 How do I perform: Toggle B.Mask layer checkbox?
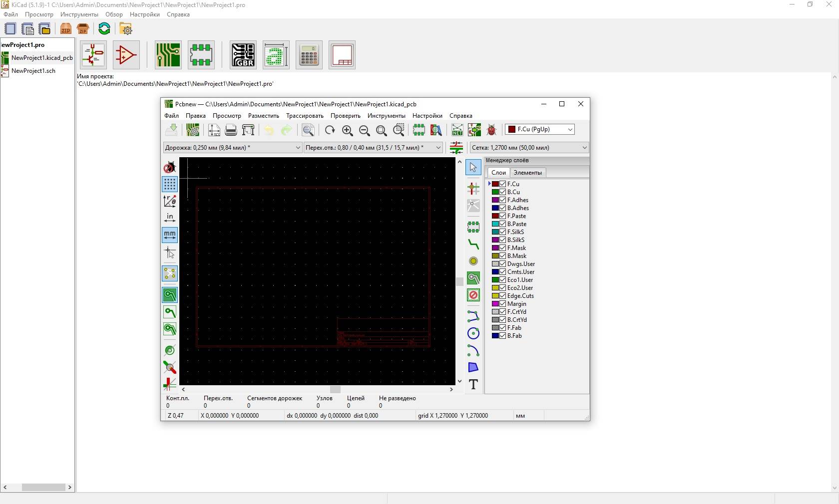[x=503, y=256]
